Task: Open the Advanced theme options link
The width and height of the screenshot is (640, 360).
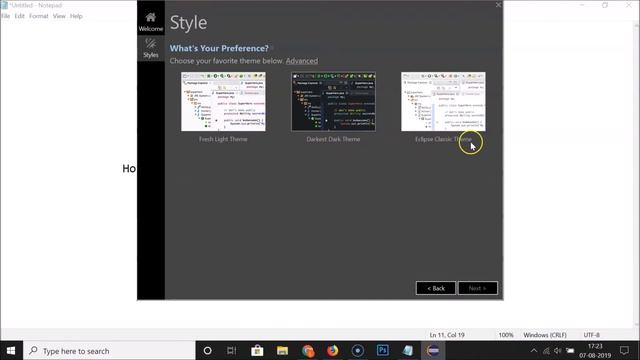Action: 302,61
